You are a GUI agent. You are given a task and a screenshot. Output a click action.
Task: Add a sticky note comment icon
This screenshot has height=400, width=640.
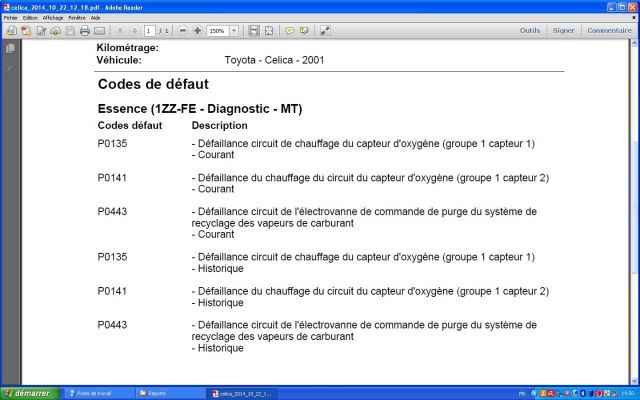(x=289, y=31)
